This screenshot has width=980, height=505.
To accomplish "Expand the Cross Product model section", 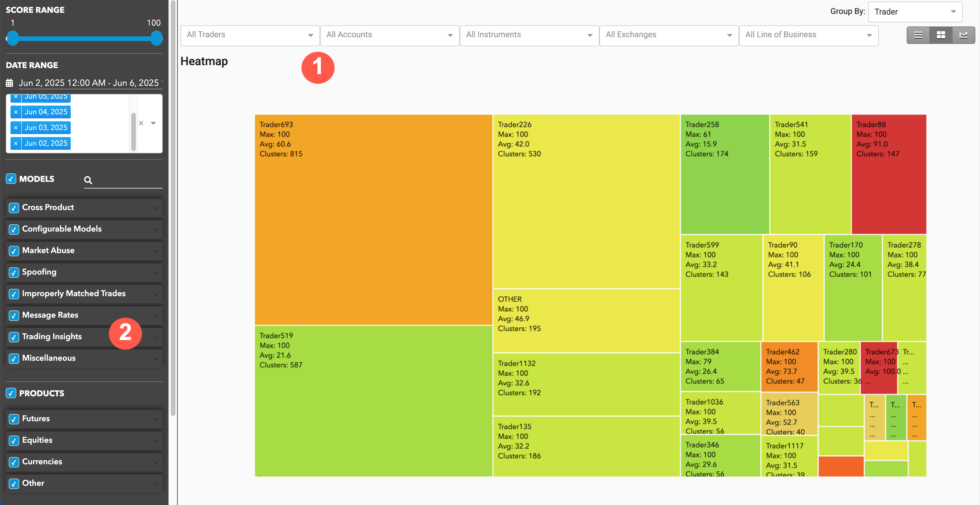I will click(x=156, y=208).
